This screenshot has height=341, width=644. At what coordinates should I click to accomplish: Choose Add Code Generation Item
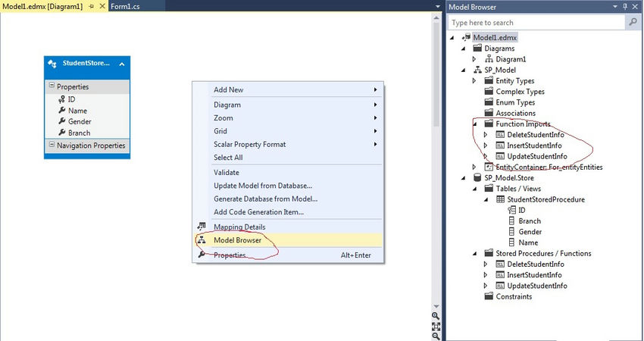point(296,212)
